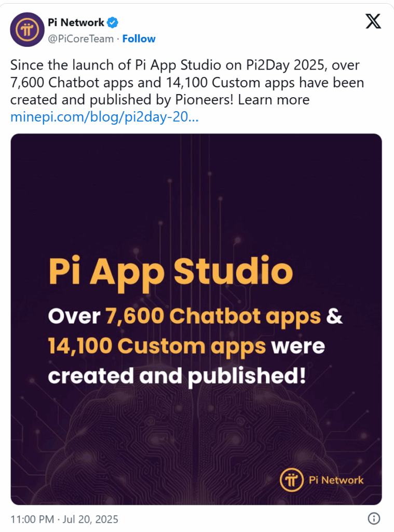The height and width of the screenshot is (532, 394).
Task: Click the blue verified badge
Action: pyautogui.click(x=113, y=23)
